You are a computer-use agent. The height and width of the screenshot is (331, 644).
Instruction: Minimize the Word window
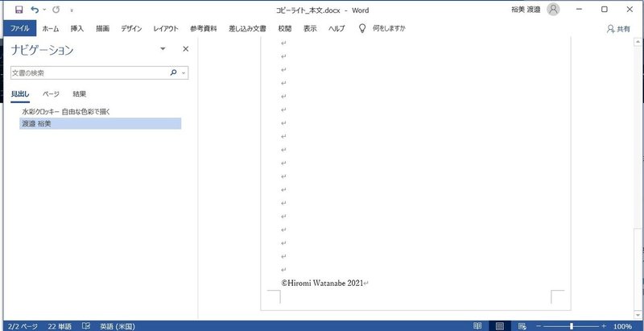(x=579, y=10)
